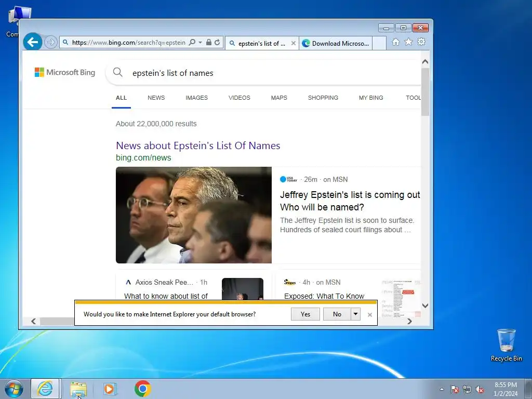Viewport: 532px width, 399px height.
Task: Click the vertical scrollbar up arrow
Action: (425, 62)
